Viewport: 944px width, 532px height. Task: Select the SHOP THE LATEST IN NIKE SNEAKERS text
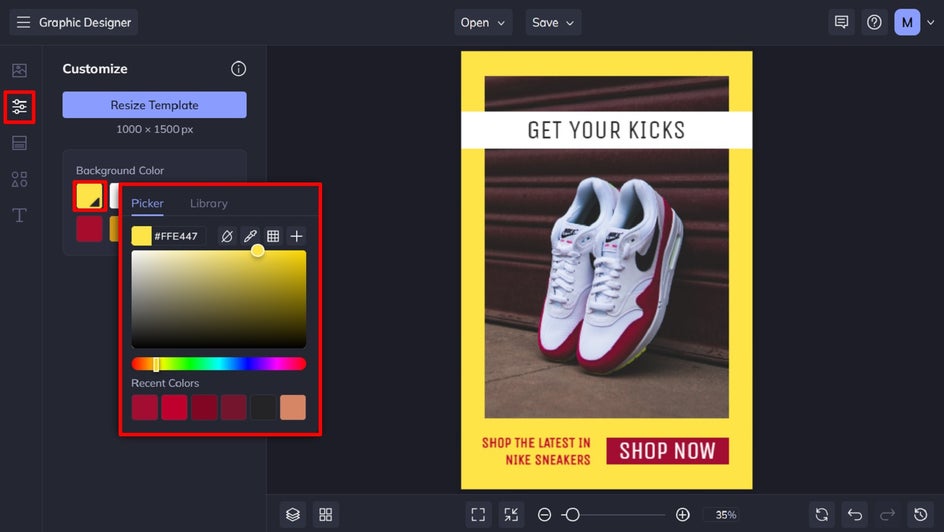pos(536,451)
